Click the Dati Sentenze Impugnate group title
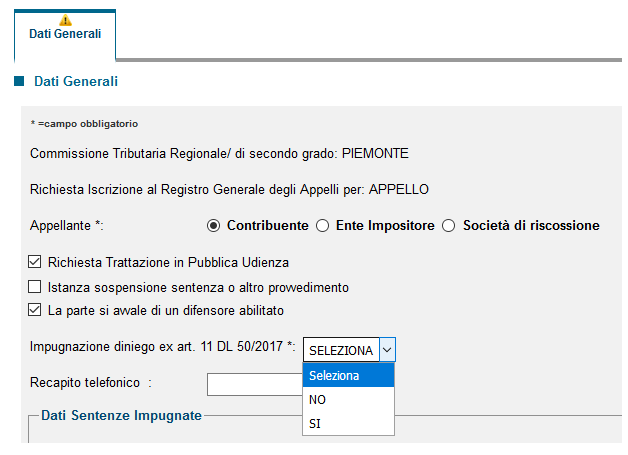The image size is (628, 455). (x=121, y=415)
